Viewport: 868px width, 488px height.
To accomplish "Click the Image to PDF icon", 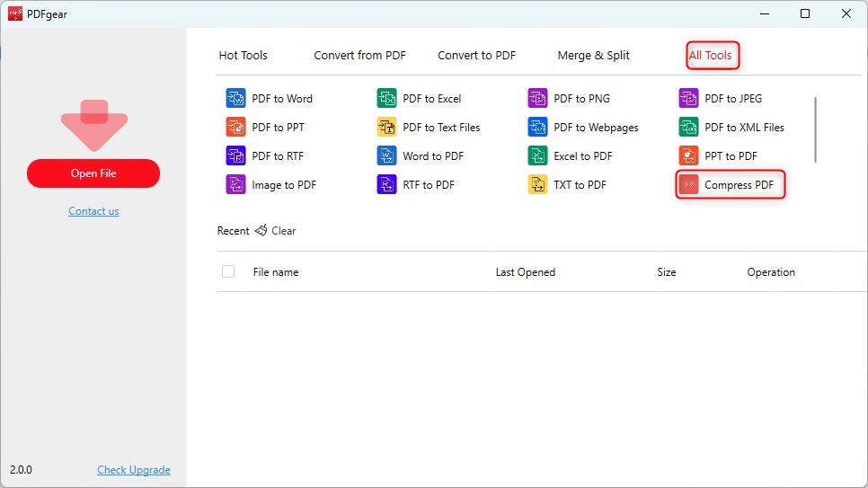I will click(x=235, y=185).
